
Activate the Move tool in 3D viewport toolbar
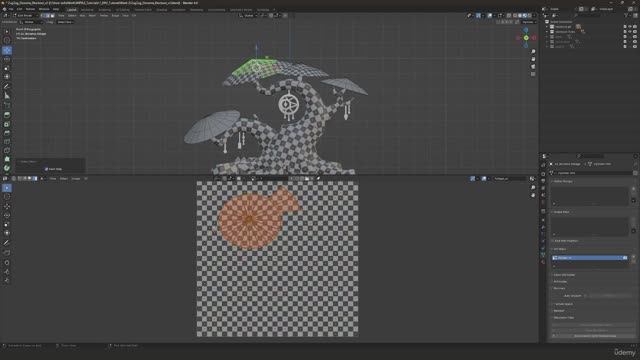pyautogui.click(x=7, y=50)
